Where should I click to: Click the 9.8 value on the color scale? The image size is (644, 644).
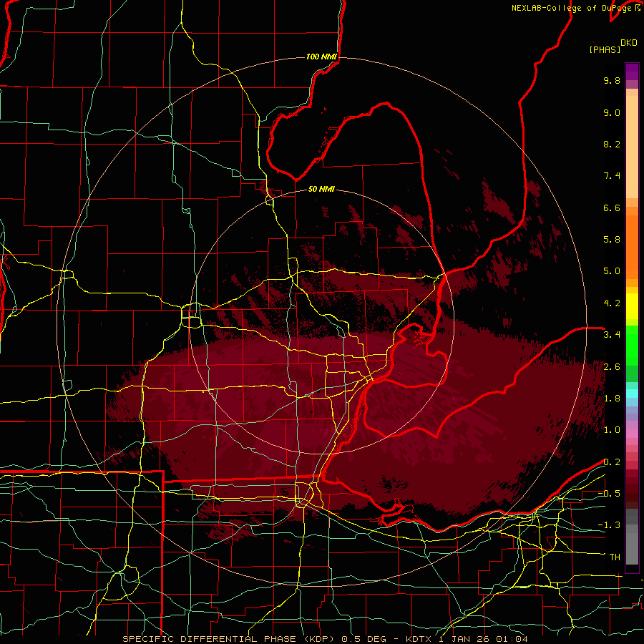[612, 80]
